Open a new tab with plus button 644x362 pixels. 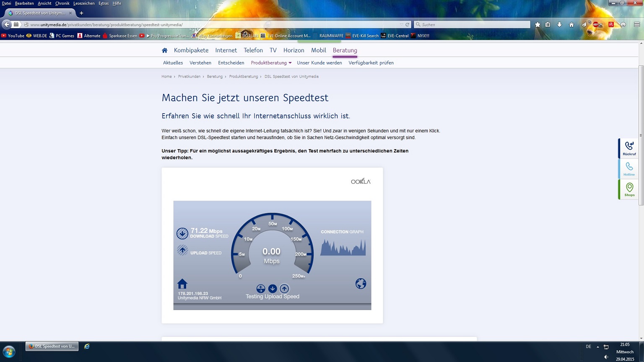point(81,13)
